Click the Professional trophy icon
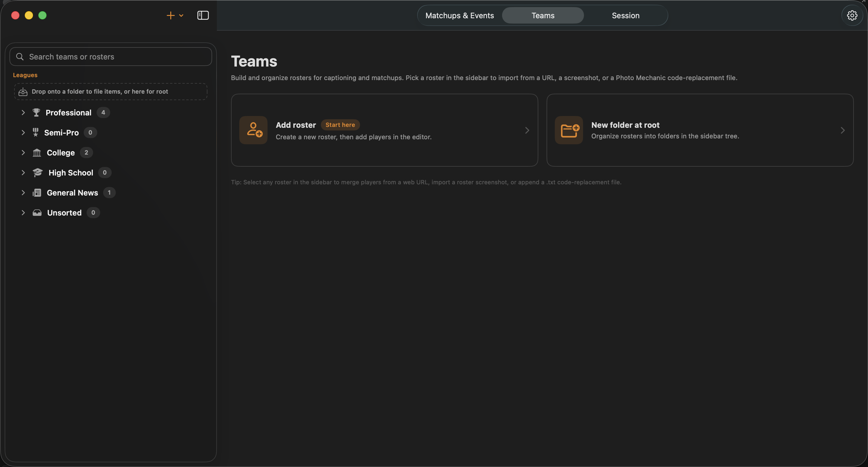The height and width of the screenshot is (467, 868). (x=36, y=112)
